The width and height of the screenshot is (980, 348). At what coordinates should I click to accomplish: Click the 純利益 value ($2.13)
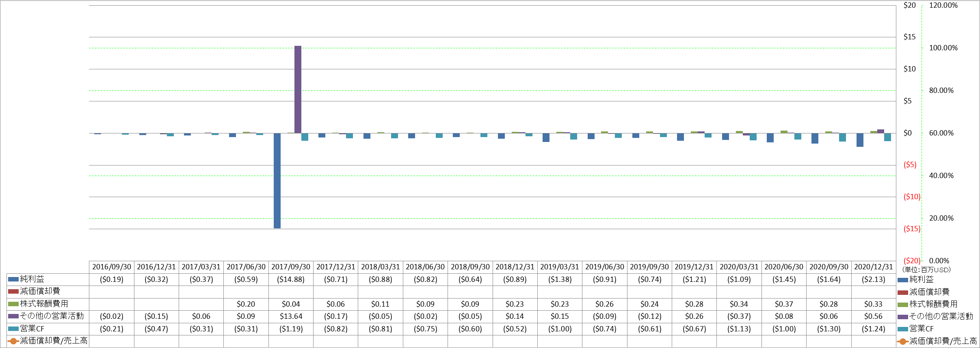(874, 279)
